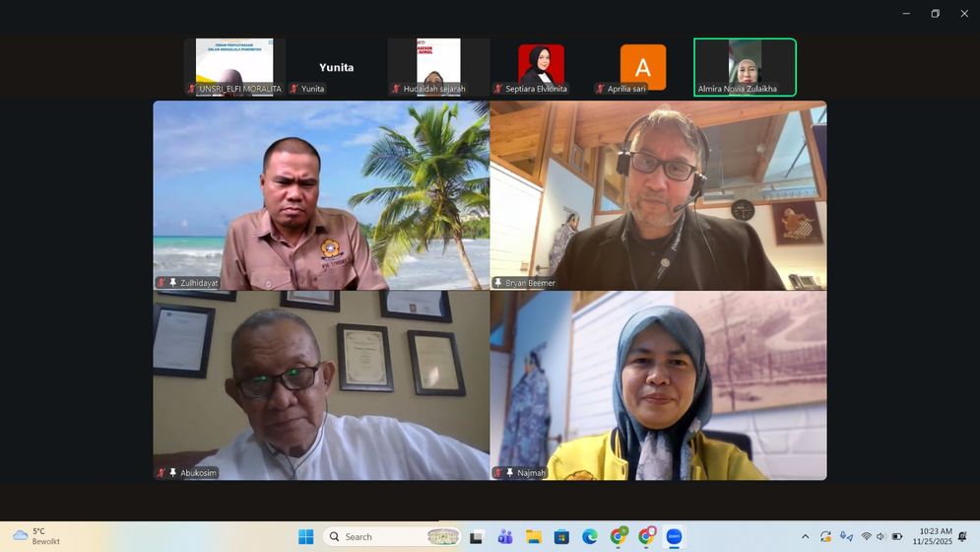
Task: Click muted mic icon beside UNSRI_ELFI MORALITA
Action: coord(192,89)
